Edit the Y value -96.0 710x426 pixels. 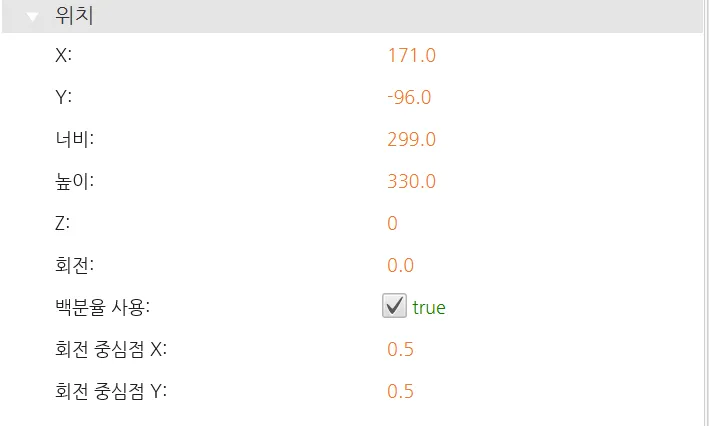tap(409, 97)
